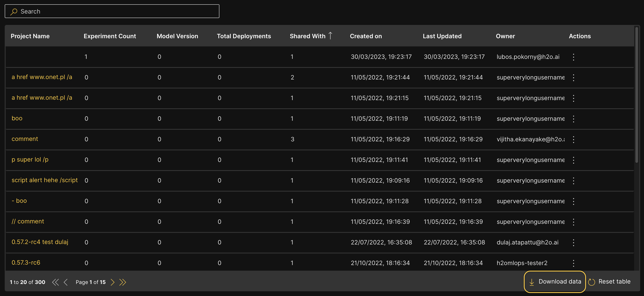Click the search magnifier icon

click(x=14, y=12)
